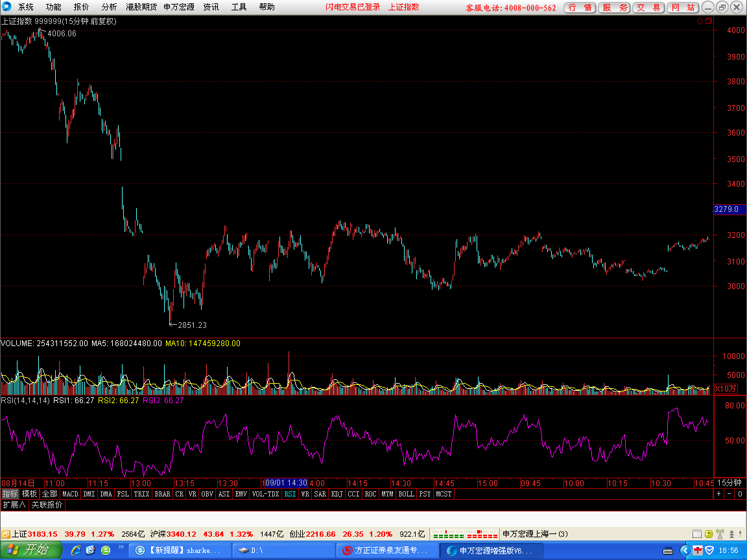Screen dimensions: 747x560
Task: Expand hidden tray icons with the round arrow
Action: (685, 550)
